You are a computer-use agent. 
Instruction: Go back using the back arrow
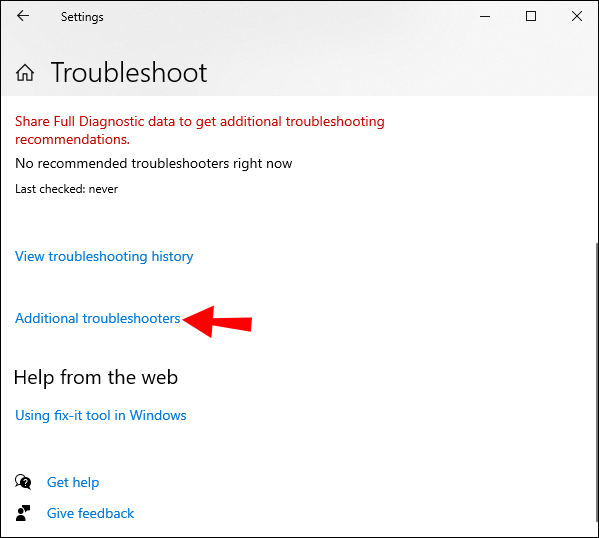click(23, 16)
